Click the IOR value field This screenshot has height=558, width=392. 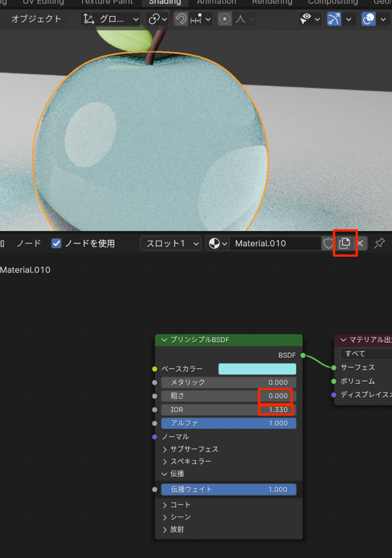click(x=229, y=409)
